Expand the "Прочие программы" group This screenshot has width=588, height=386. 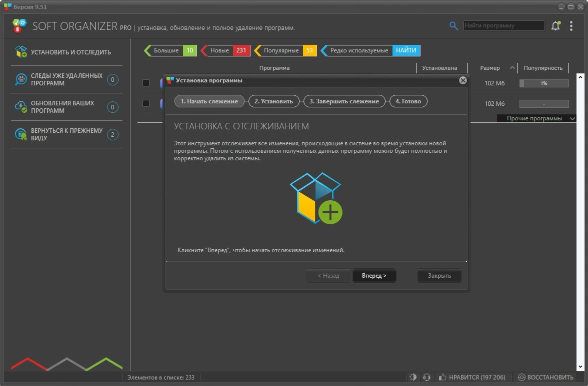[536, 118]
